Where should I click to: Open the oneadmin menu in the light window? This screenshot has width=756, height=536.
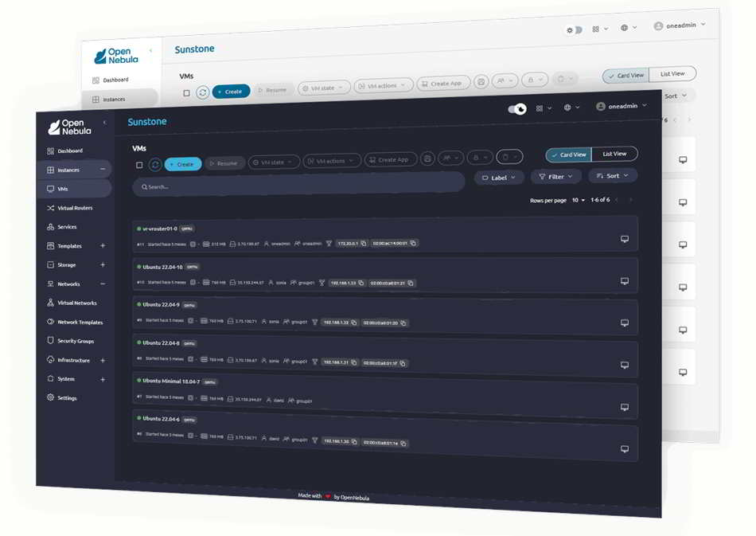680,25
